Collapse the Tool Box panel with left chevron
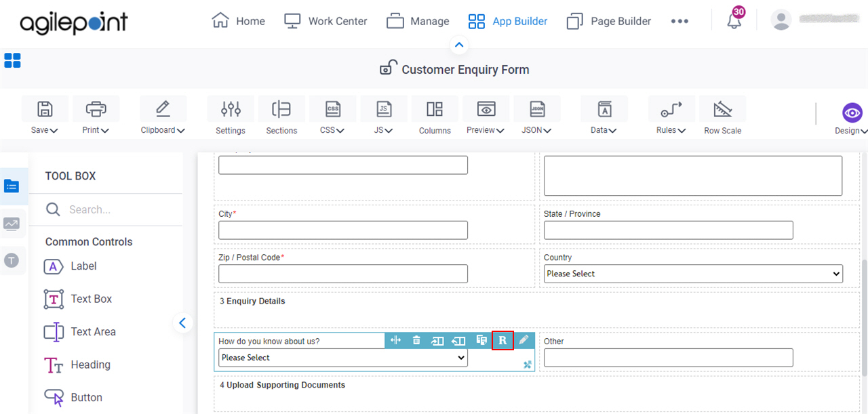Viewport: 868px width, 414px height. pos(182,323)
